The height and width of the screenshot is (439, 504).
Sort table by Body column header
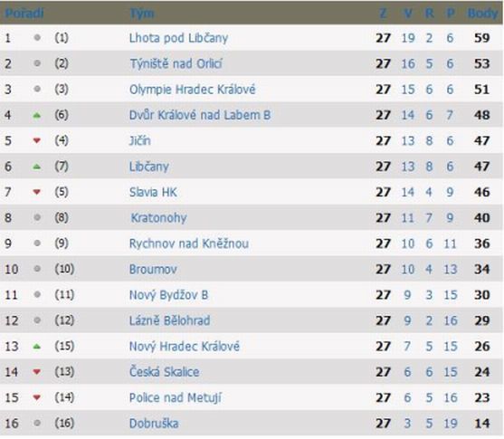(482, 14)
